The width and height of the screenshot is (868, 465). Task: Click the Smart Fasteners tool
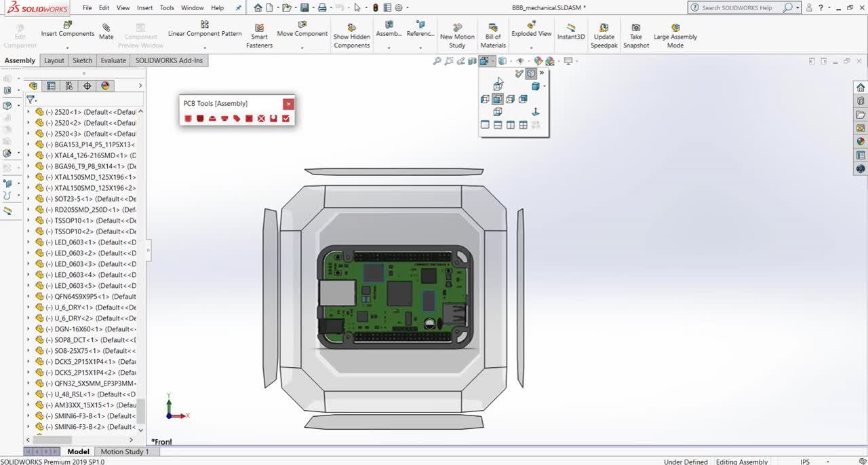[x=259, y=36]
